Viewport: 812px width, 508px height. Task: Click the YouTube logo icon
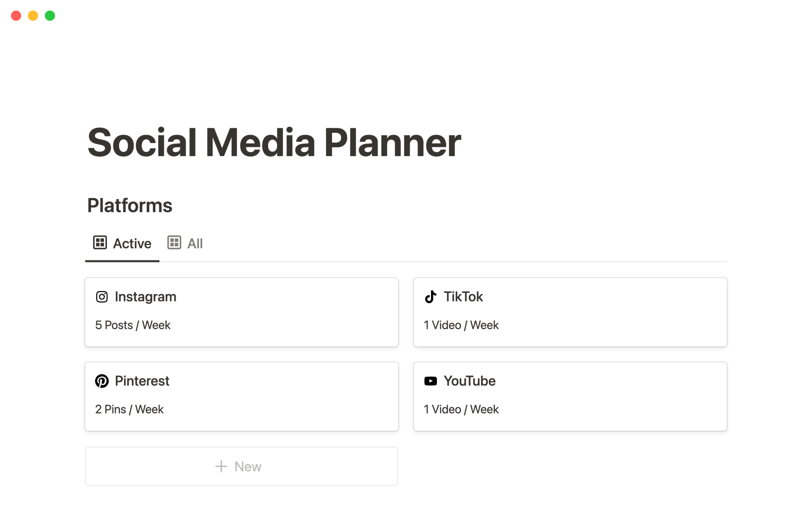point(430,381)
